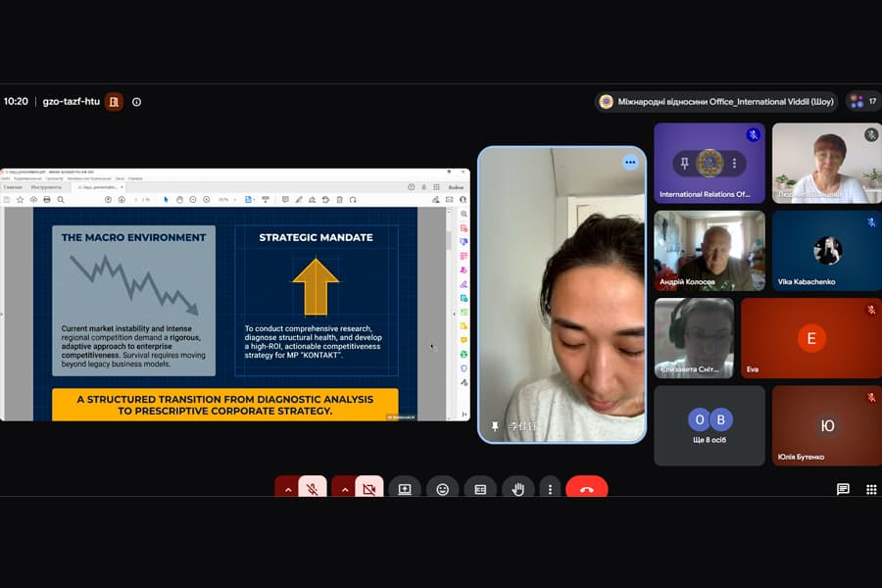Click the PDF vertical scrollbar thumb

pyautogui.click(x=448, y=239)
